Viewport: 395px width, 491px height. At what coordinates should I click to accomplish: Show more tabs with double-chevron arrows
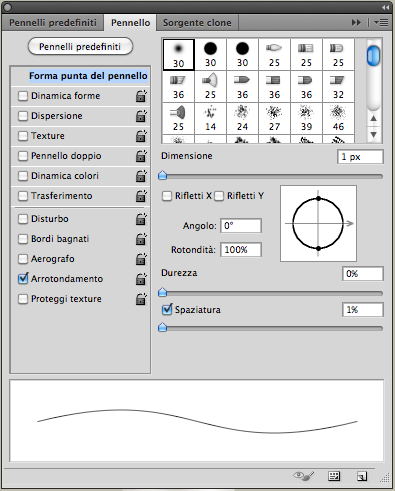tap(356, 23)
